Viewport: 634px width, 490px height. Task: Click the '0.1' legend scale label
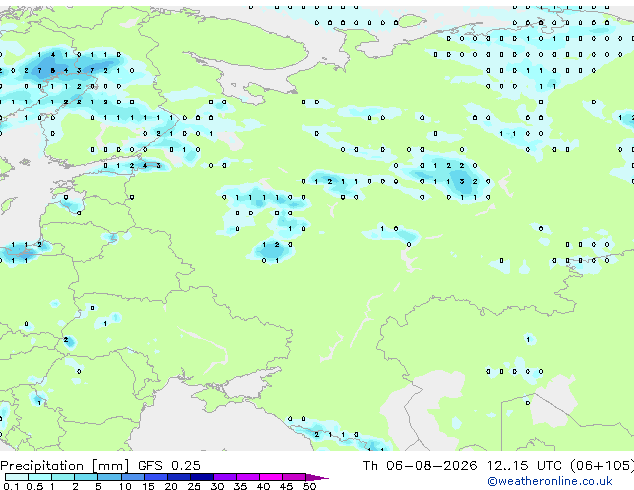[11, 486]
